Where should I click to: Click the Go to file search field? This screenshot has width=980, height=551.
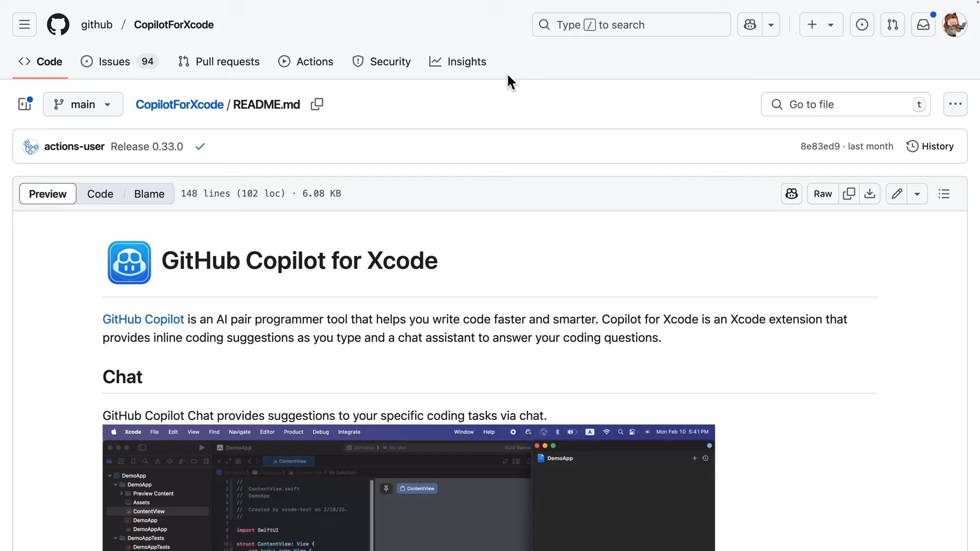click(846, 104)
